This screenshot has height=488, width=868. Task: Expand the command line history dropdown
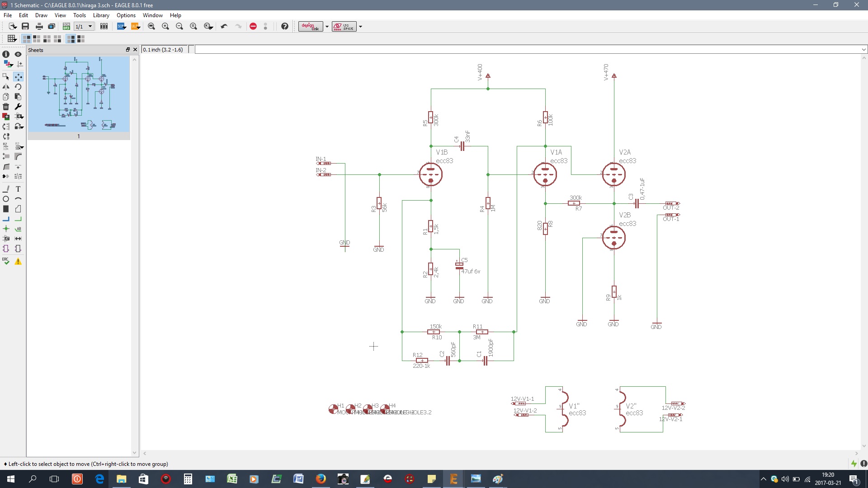click(x=863, y=50)
